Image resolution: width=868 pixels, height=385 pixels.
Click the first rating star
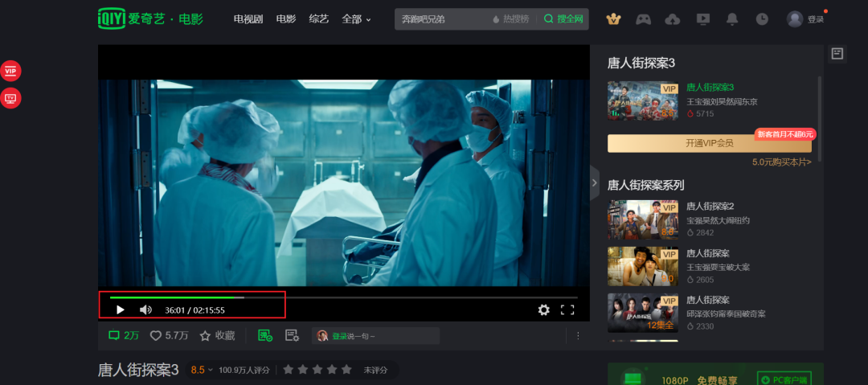289,370
